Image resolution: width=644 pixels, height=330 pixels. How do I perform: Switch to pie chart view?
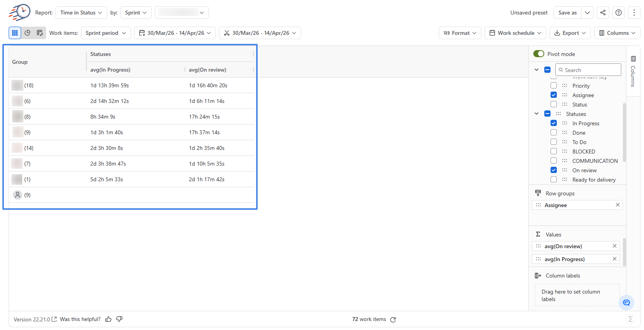pyautogui.click(x=27, y=33)
